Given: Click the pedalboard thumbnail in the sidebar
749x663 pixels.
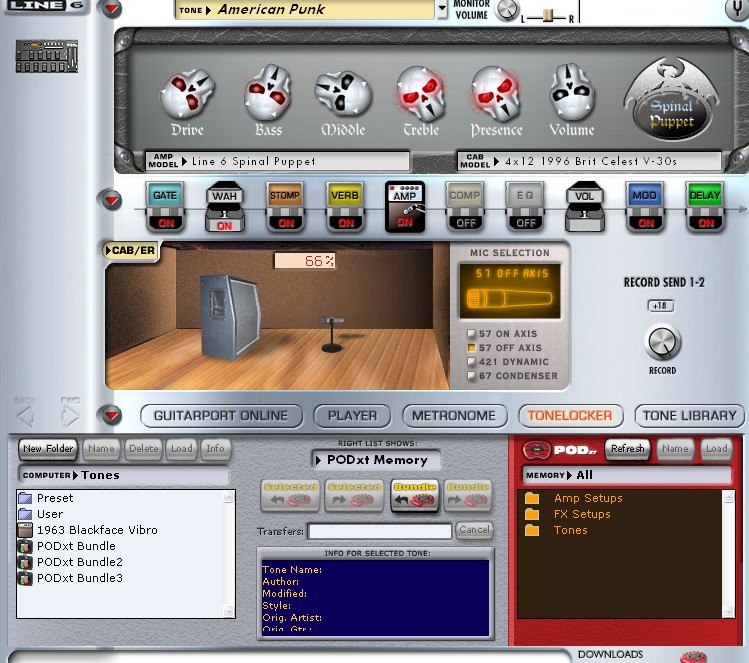Looking at the screenshot, I should [47, 56].
